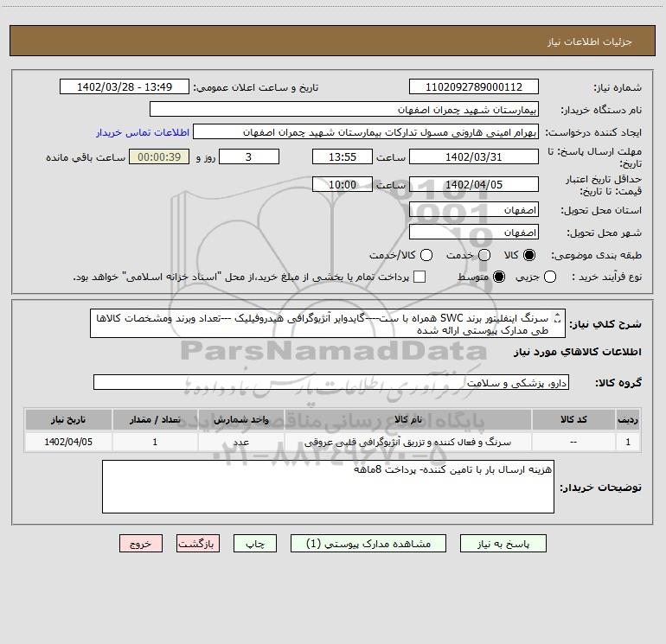Open اطلاعات تماس خریدار link
666x644 pixels.
click(x=143, y=132)
